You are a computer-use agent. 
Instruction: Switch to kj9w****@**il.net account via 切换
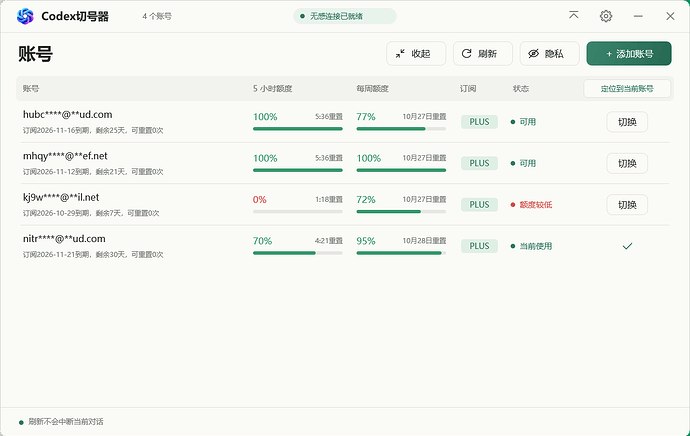point(627,205)
